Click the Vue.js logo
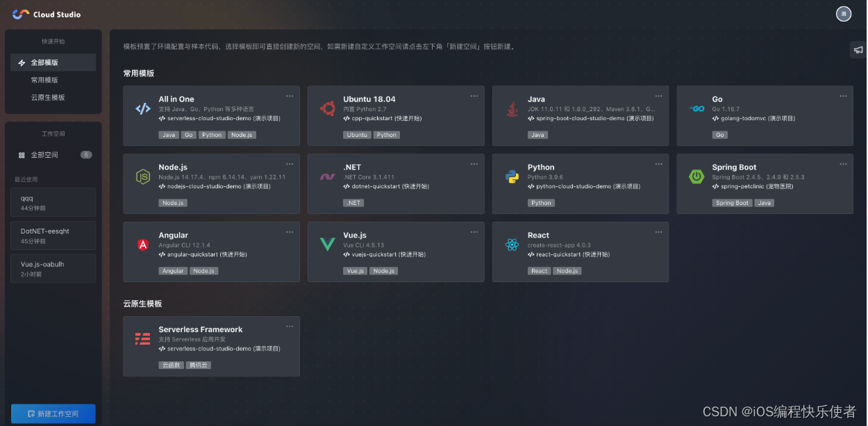 click(327, 245)
